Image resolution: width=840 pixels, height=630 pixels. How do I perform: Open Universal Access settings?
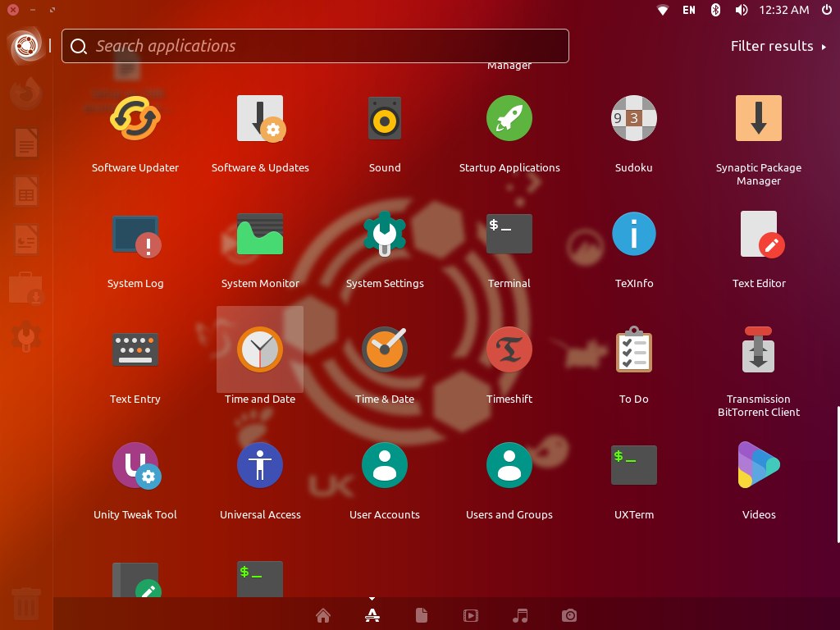(x=260, y=465)
